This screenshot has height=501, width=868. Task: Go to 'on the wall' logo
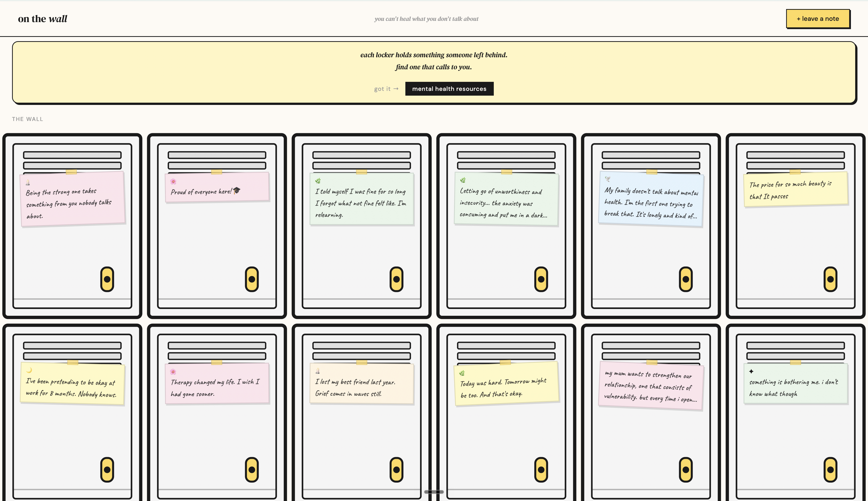pyautogui.click(x=42, y=19)
